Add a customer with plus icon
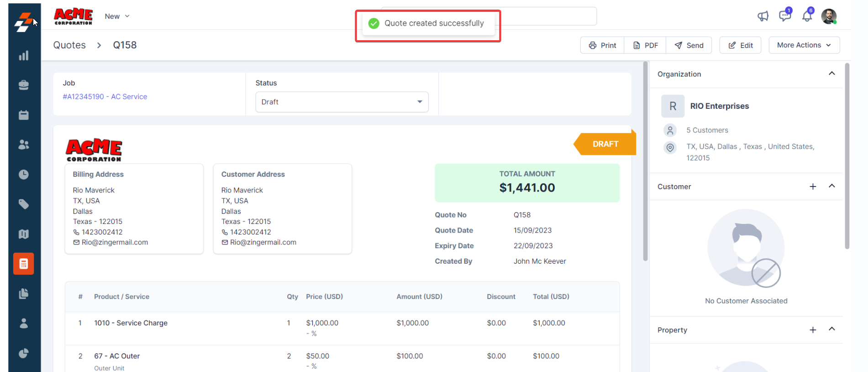Screen dimensions: 868x372 point(813,186)
